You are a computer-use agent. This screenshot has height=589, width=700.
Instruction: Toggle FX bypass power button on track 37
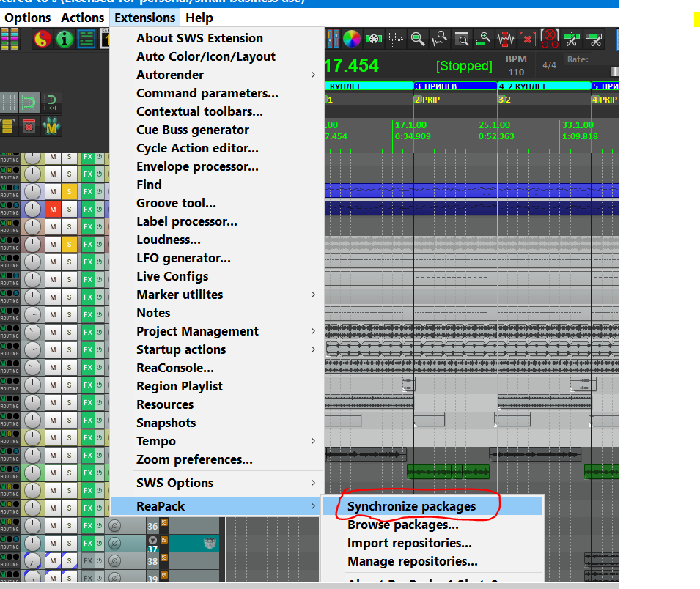[99, 543]
